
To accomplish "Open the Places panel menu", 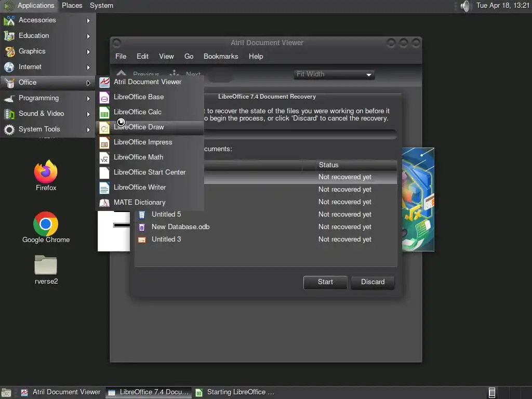I will point(72,6).
